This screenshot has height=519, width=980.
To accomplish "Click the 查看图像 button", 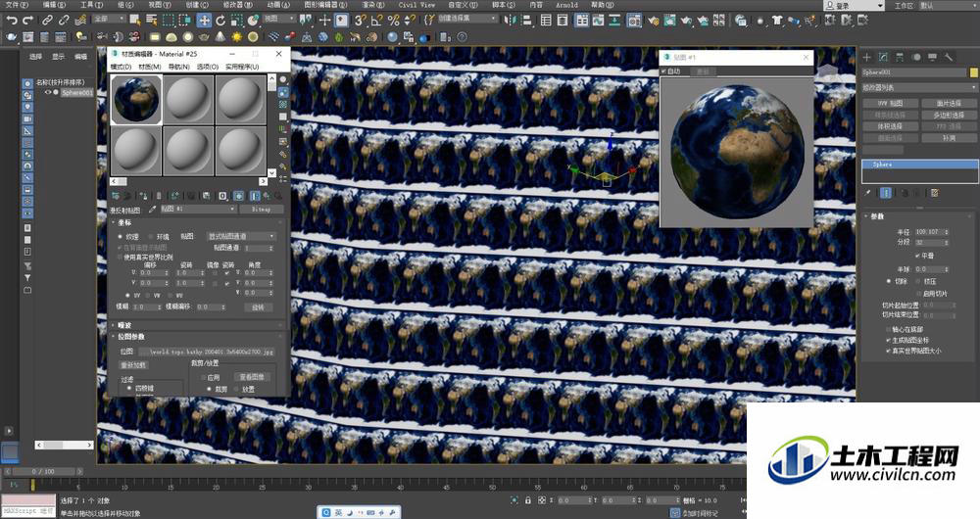I will click(x=251, y=377).
